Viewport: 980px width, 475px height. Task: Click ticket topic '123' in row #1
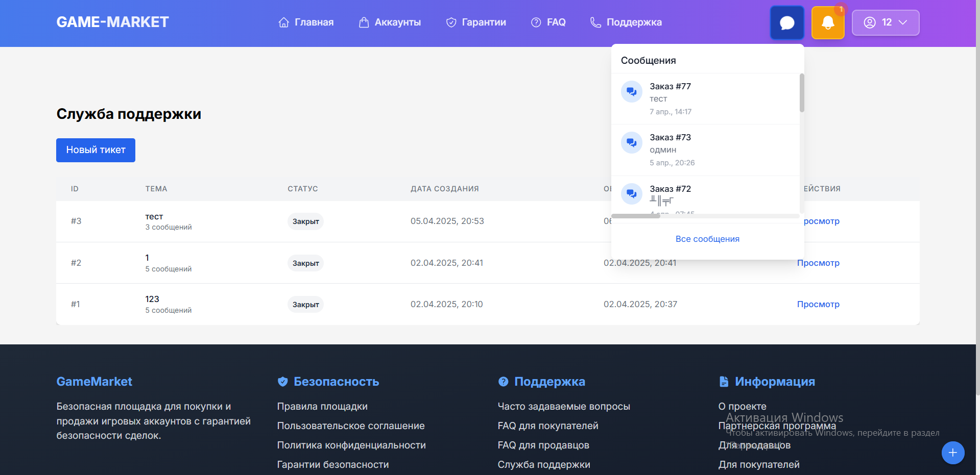pyautogui.click(x=152, y=299)
